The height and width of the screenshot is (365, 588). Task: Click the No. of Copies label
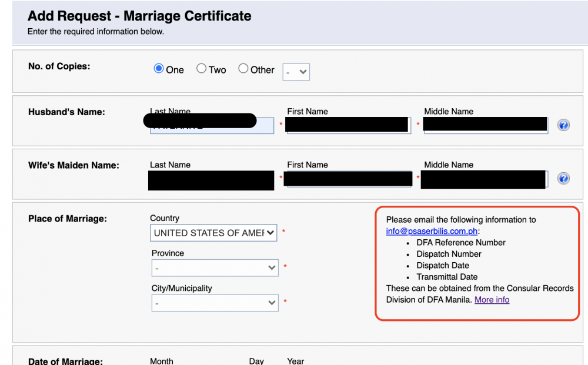tap(59, 66)
